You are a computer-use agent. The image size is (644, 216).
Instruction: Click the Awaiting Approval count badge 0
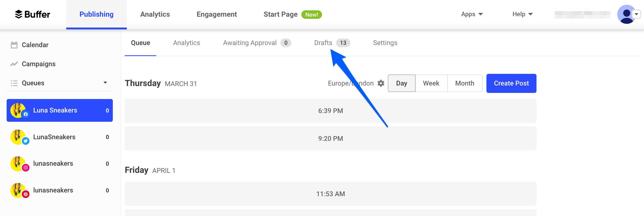(286, 43)
